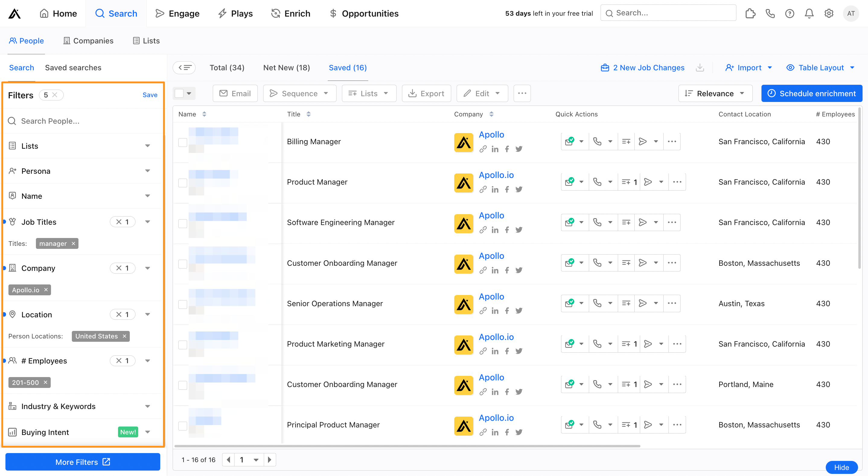Open the Engage tab
868x476 pixels.
point(177,14)
